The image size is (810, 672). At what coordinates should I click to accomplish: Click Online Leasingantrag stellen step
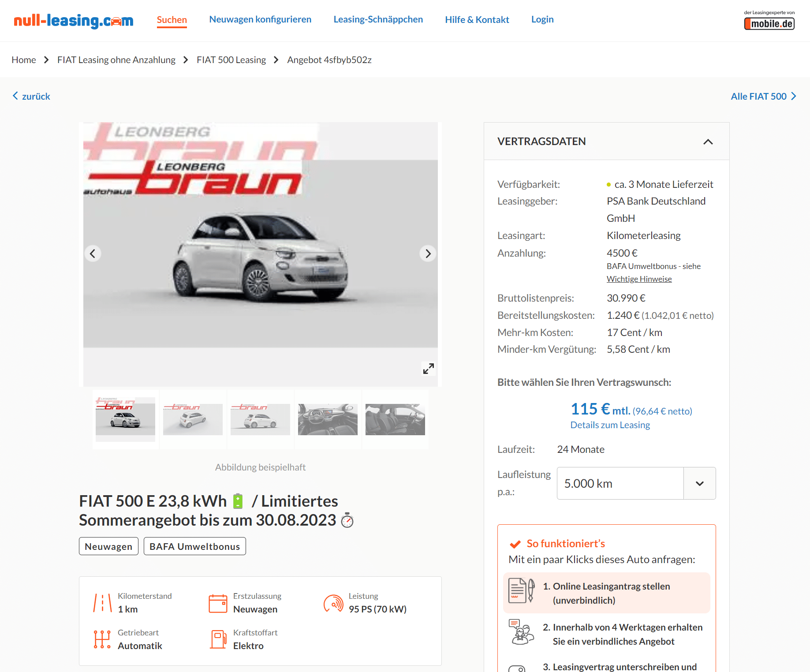point(607,593)
